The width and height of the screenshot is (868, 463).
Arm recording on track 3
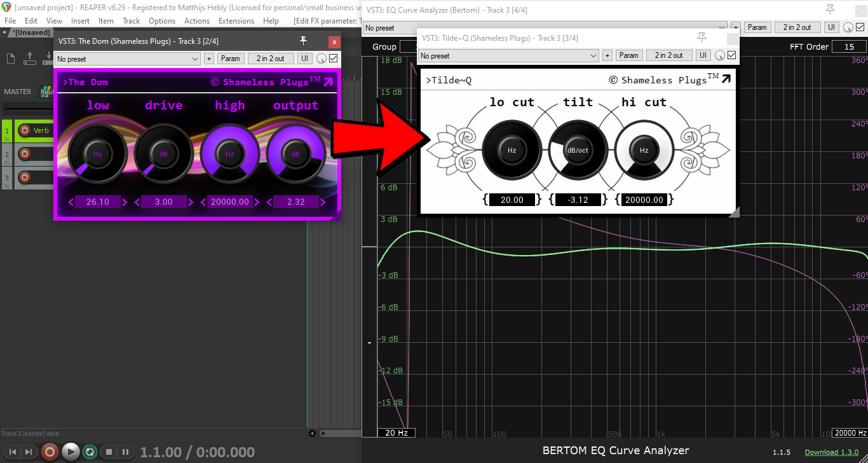[x=24, y=177]
